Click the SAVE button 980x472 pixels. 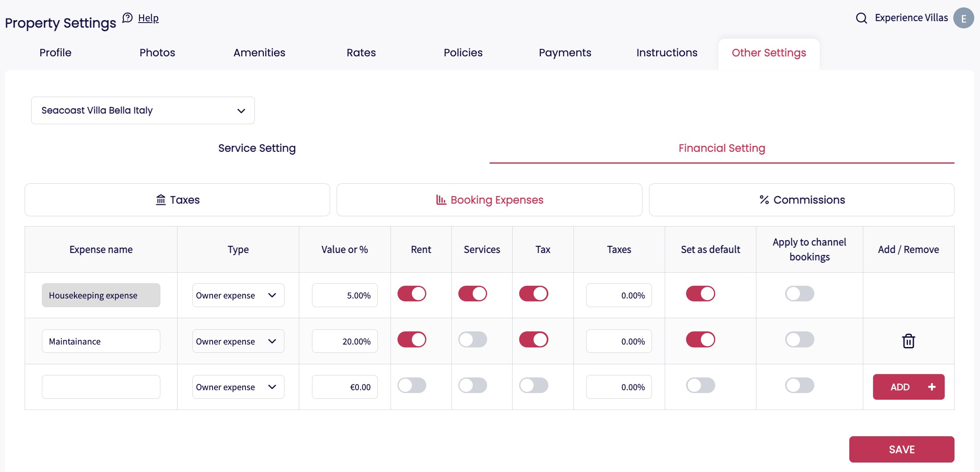click(x=901, y=449)
